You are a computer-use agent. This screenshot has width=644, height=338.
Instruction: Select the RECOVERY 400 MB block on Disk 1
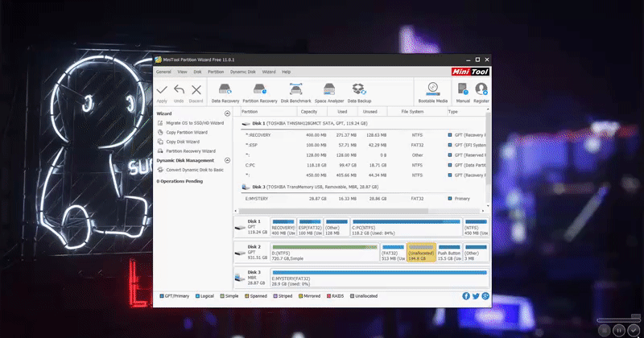tap(283, 227)
